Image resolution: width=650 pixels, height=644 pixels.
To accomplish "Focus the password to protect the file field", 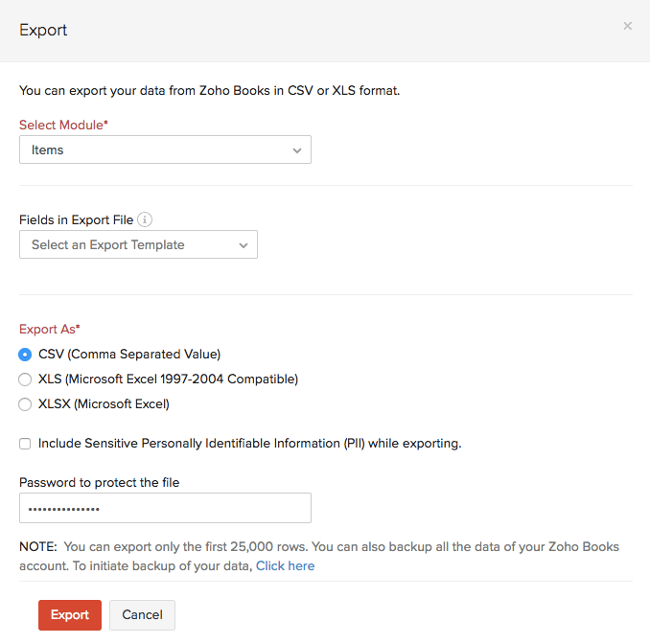I will click(165, 508).
